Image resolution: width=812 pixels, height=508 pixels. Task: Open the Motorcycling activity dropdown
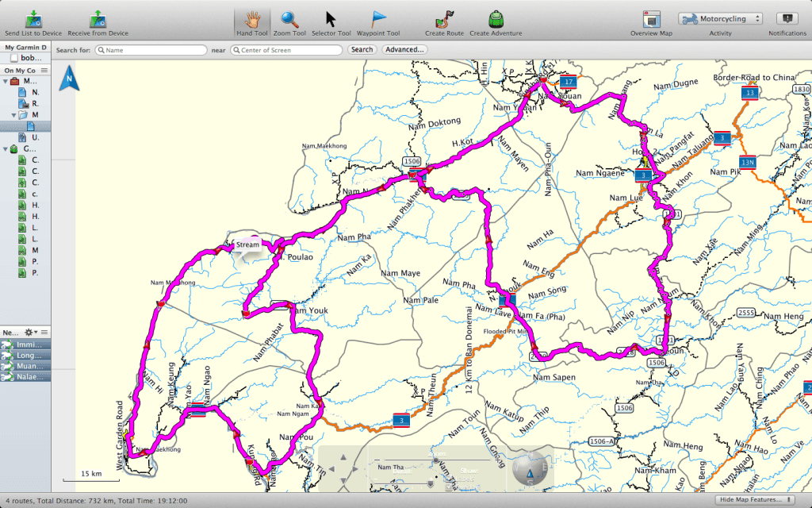point(720,19)
